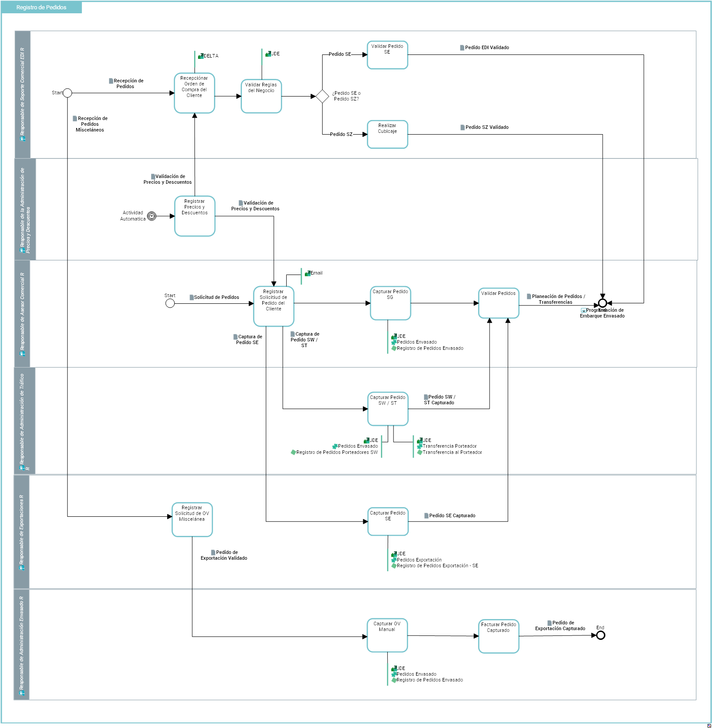Click the Pedido SZ Validado document icon

click(463, 128)
